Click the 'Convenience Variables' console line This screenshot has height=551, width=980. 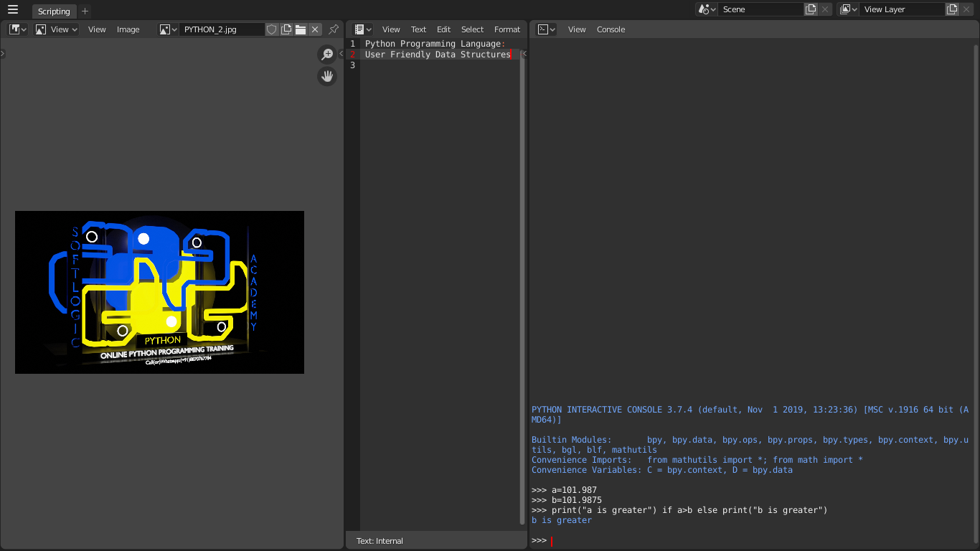click(x=662, y=470)
